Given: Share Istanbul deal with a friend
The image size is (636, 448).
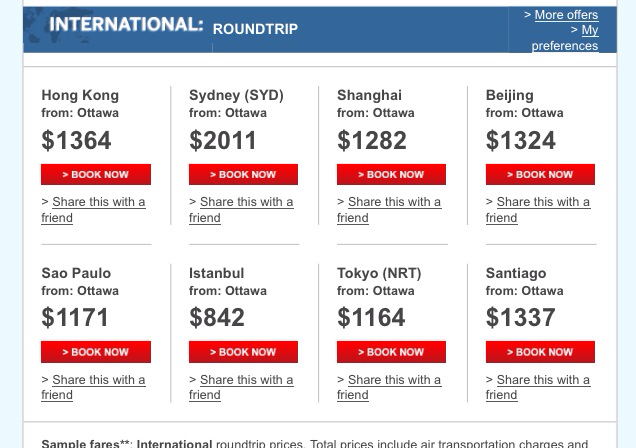Looking at the screenshot, I should (x=246, y=380).
